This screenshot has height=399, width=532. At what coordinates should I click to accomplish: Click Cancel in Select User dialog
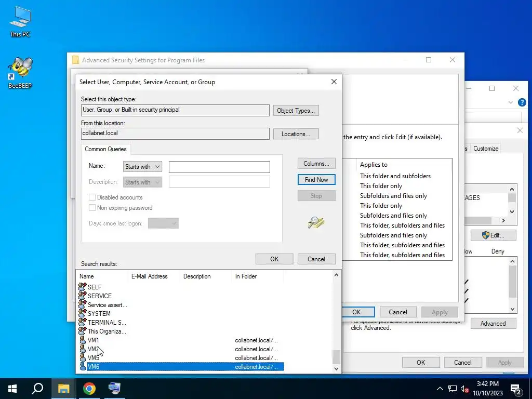coord(316,259)
